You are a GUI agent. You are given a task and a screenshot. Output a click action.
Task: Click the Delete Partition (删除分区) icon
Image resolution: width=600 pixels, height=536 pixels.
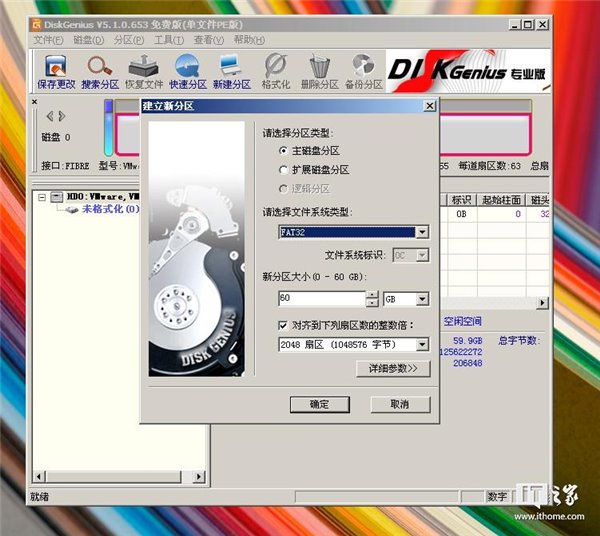320,72
